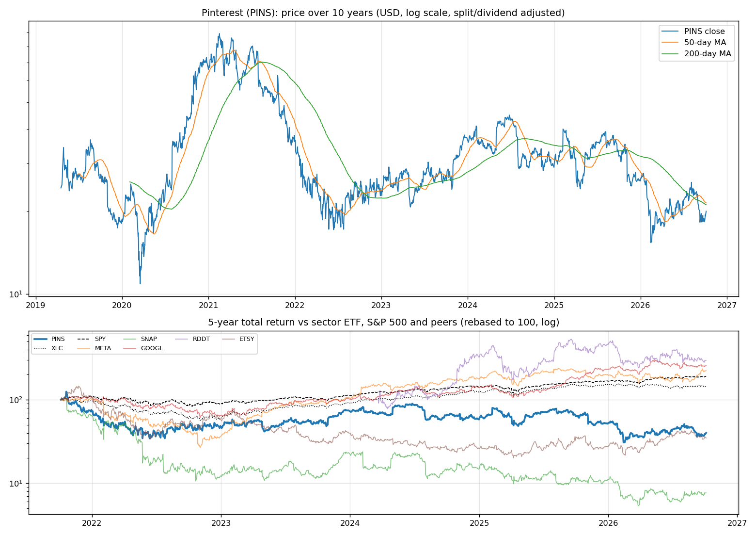Click the 10² y-axis label on the total return chart
Viewport: 756px width, 536px height.
(17, 400)
